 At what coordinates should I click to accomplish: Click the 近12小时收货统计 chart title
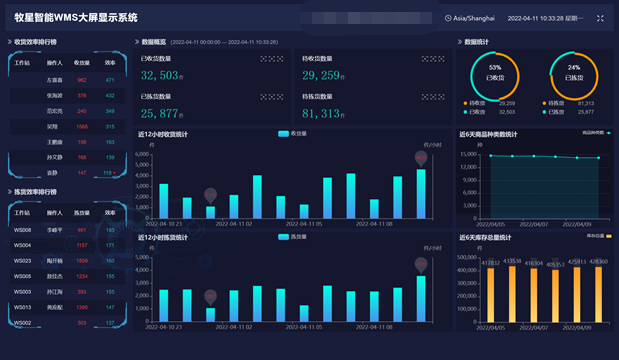click(163, 135)
